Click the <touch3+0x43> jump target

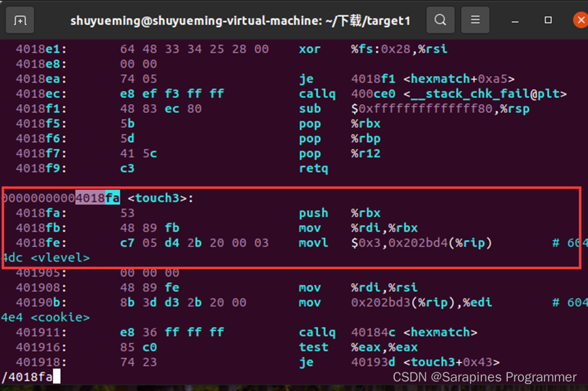pos(451,362)
